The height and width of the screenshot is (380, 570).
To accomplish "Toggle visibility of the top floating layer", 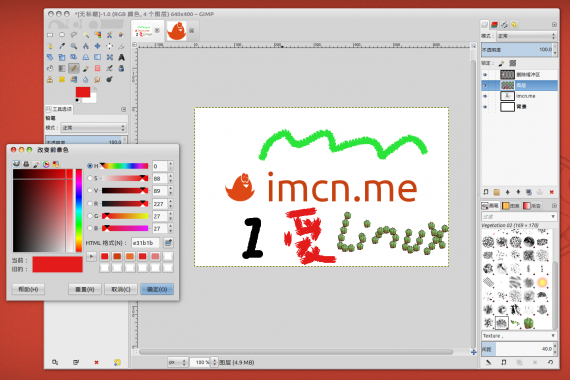I will click(x=485, y=75).
